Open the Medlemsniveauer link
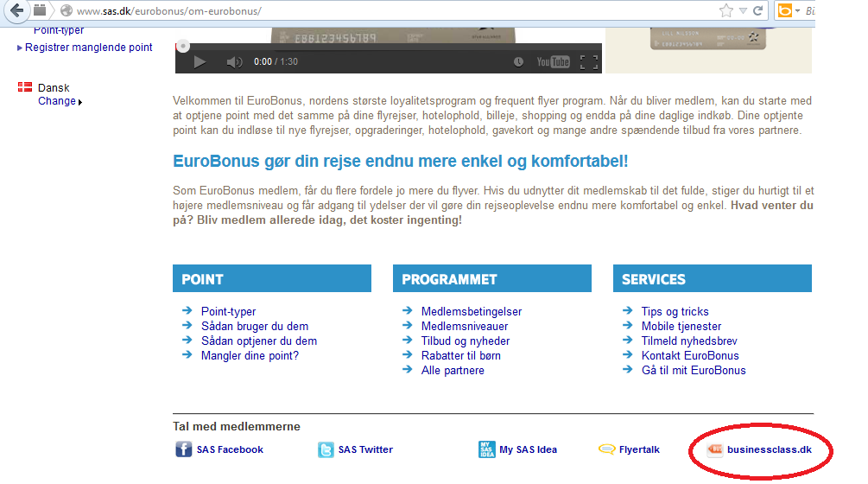 point(465,327)
